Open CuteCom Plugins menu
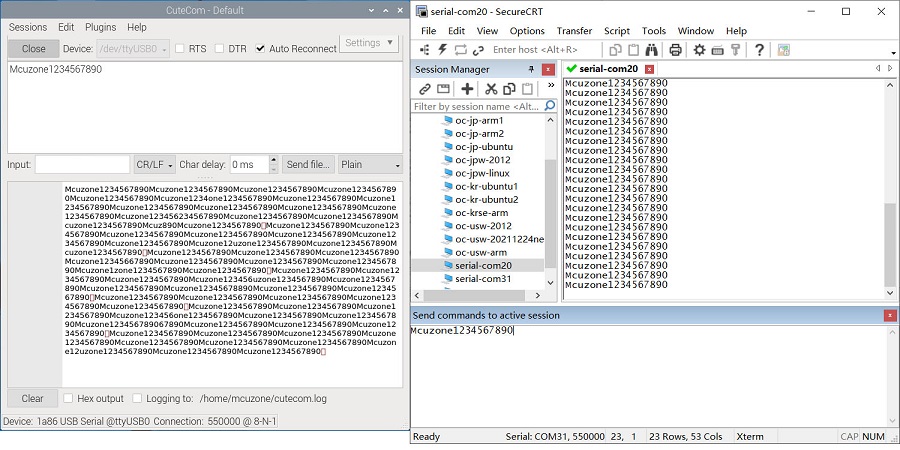The height and width of the screenshot is (450, 900). click(x=100, y=27)
